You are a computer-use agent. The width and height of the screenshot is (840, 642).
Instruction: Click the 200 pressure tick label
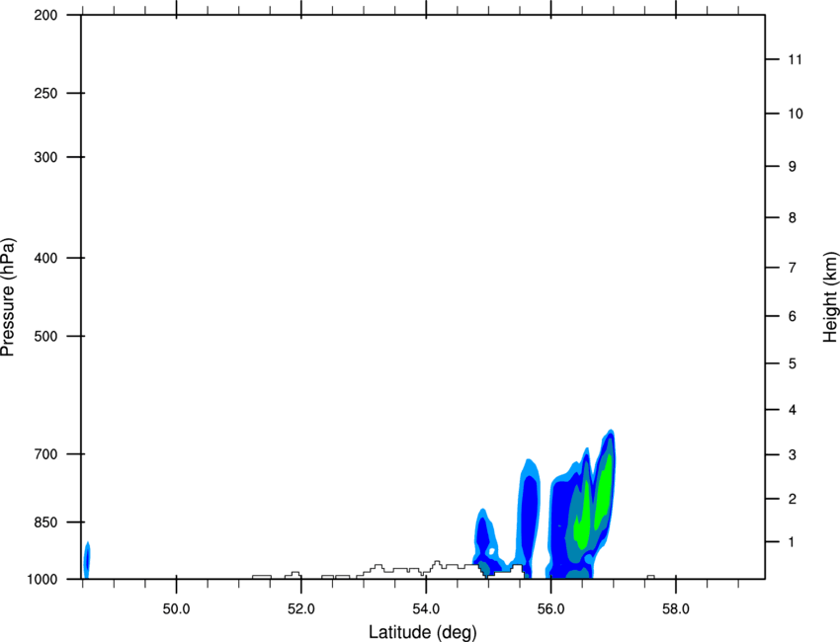46,16
